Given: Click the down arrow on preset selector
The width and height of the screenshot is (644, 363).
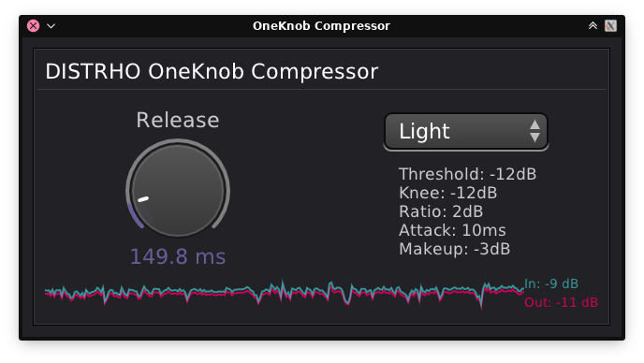Looking at the screenshot, I should coord(534,138).
